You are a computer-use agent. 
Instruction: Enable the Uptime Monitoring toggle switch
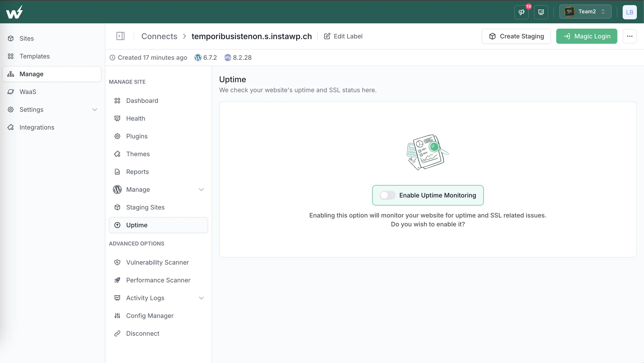[387, 195]
